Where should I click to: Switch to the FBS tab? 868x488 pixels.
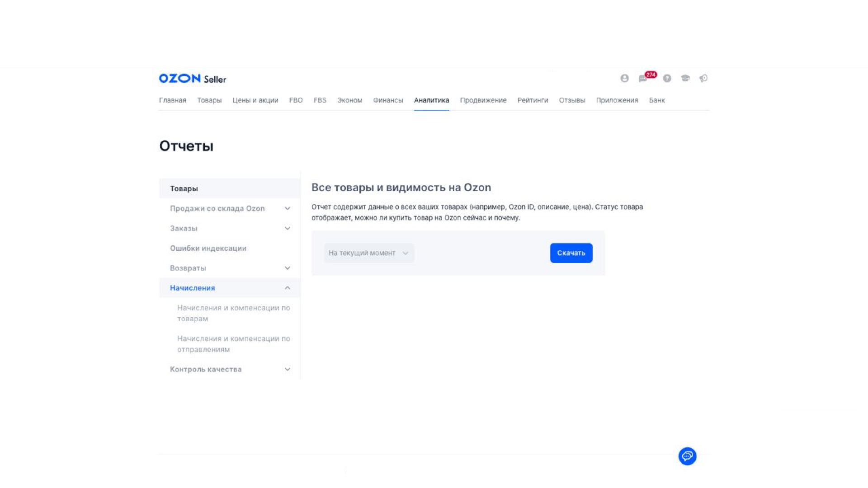tap(320, 100)
